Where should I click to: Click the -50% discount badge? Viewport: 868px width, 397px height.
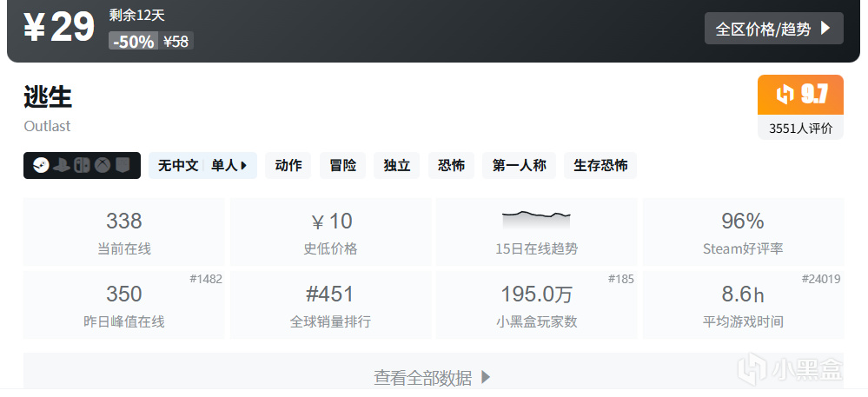click(x=134, y=41)
